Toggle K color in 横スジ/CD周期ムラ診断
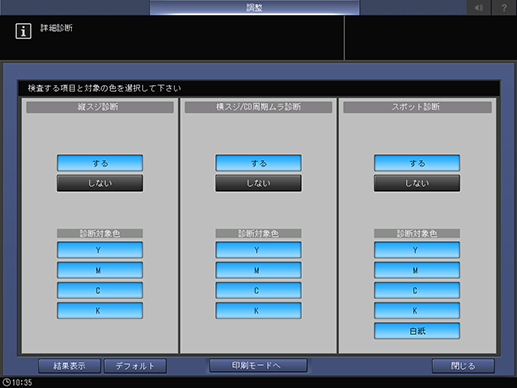Screen dimensions: 517x388 click(x=258, y=311)
